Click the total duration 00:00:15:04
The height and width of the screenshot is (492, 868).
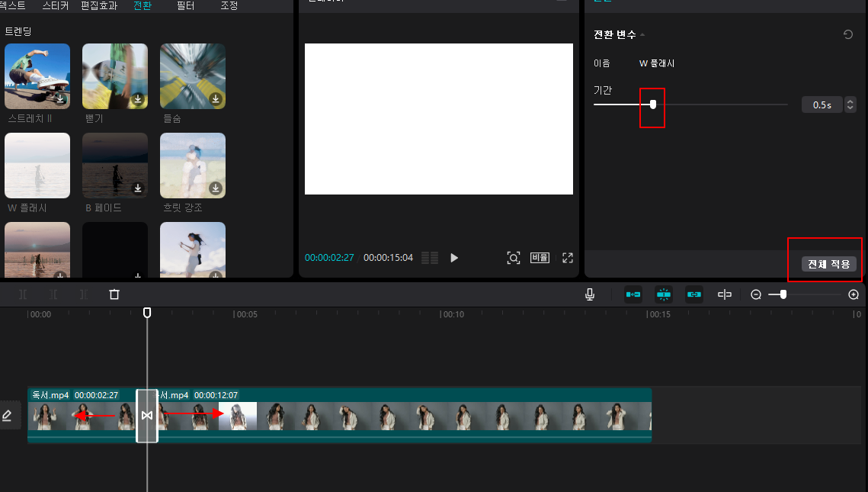click(x=388, y=258)
